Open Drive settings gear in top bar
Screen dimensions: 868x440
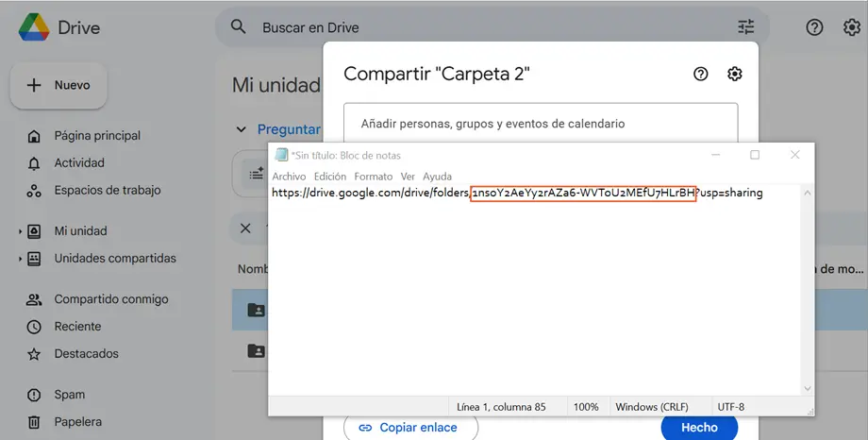tap(852, 27)
